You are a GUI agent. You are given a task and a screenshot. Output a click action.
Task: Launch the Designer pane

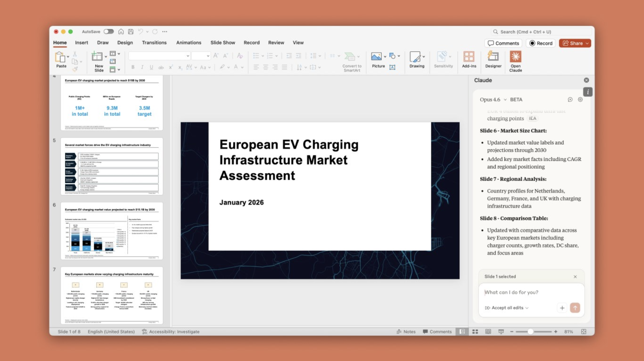click(493, 61)
